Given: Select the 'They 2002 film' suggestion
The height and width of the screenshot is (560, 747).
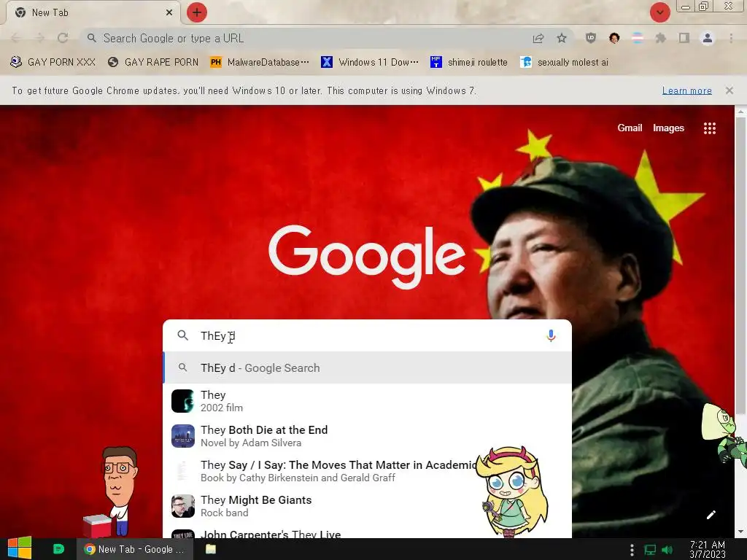Looking at the screenshot, I should tap(368, 401).
